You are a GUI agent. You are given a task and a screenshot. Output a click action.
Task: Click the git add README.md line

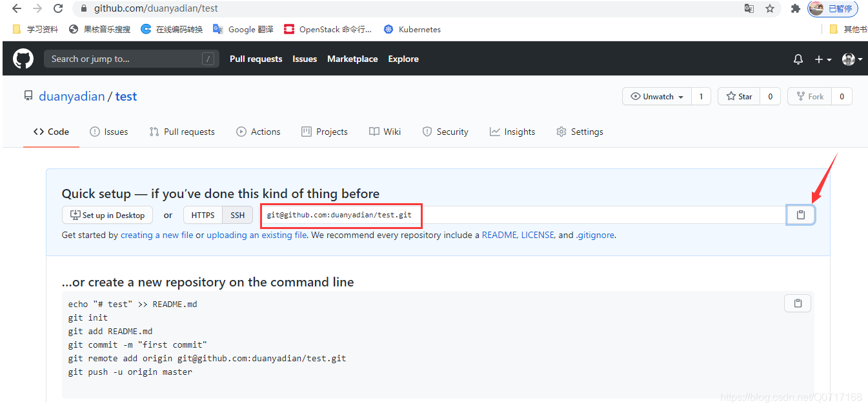[x=110, y=331]
